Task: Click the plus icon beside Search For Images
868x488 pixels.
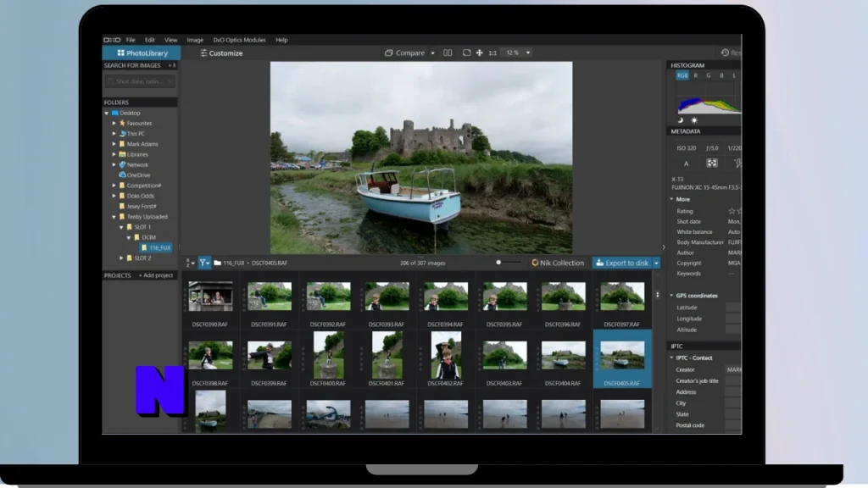Action: [x=170, y=65]
